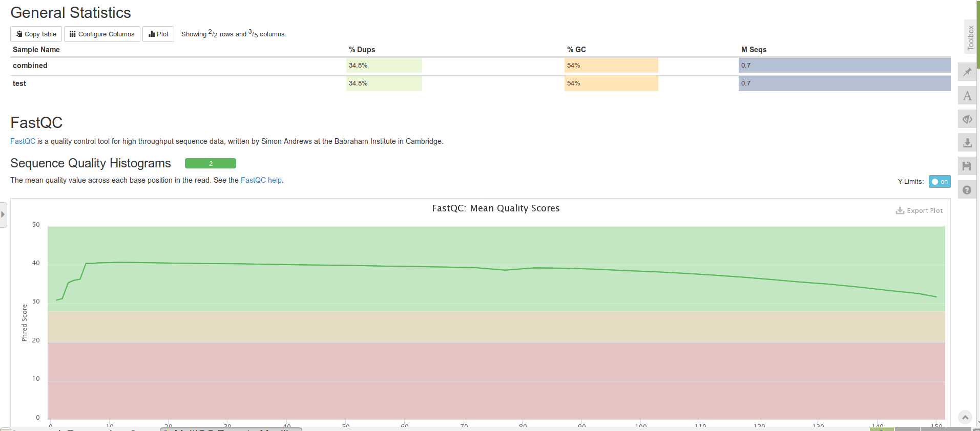This screenshot has height=431, width=980.
Task: Open the pin highlight samples toolbox icon
Action: (x=967, y=72)
